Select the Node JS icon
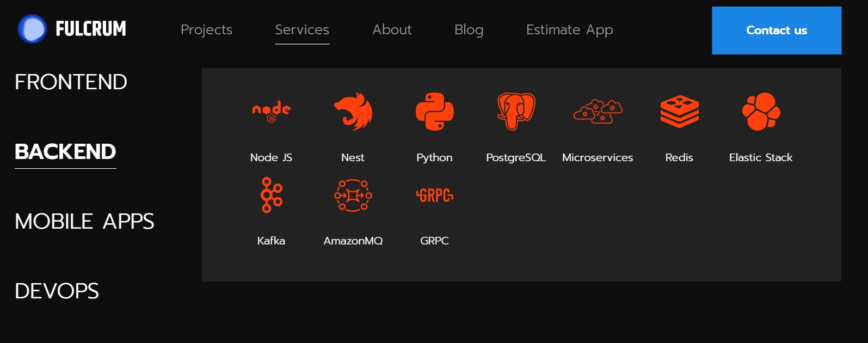Viewport: 868px width, 343px height. pos(271,111)
